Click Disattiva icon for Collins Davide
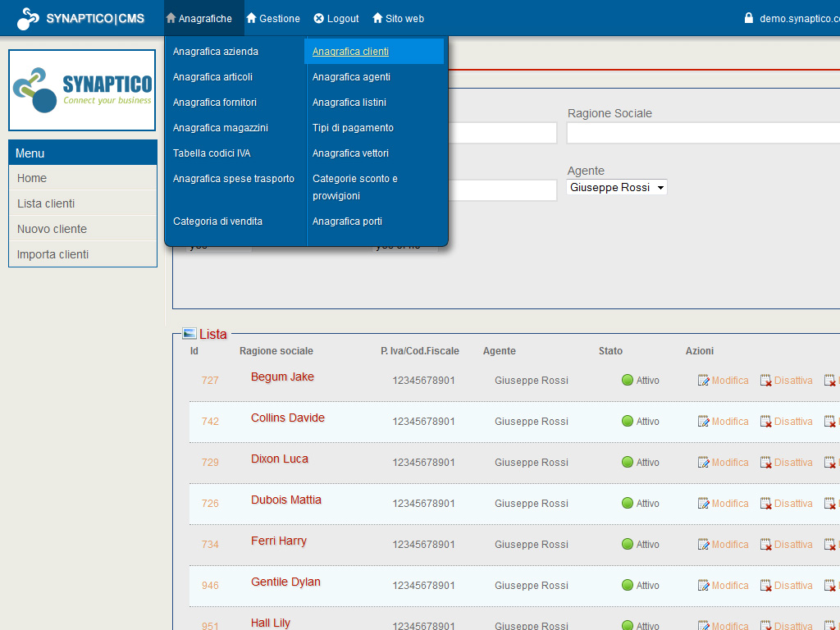840x630 pixels. click(766, 422)
